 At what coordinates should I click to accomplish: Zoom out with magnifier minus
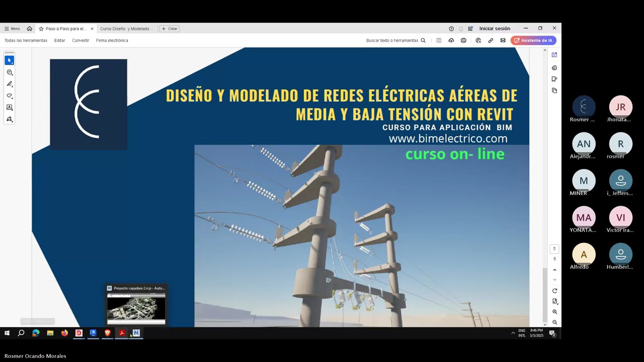click(x=555, y=322)
